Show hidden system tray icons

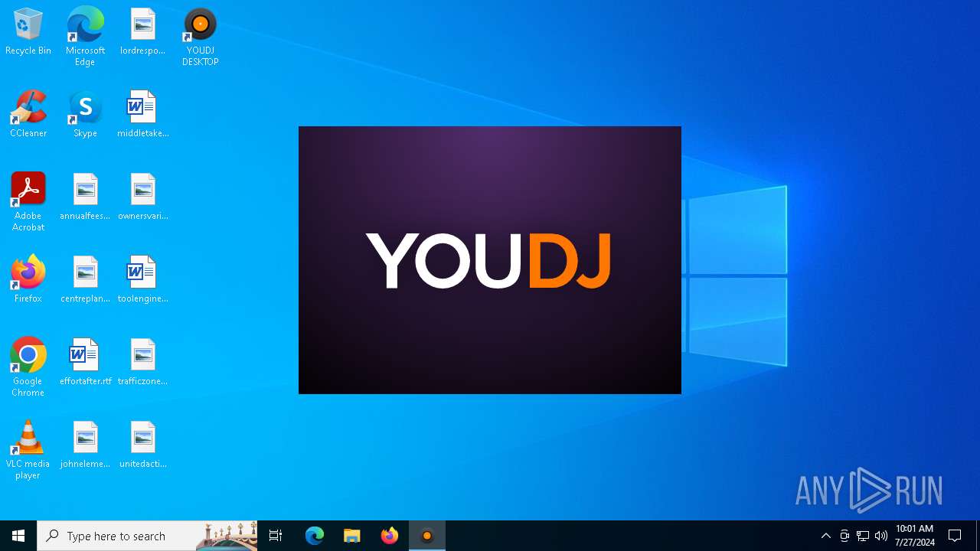pos(826,536)
